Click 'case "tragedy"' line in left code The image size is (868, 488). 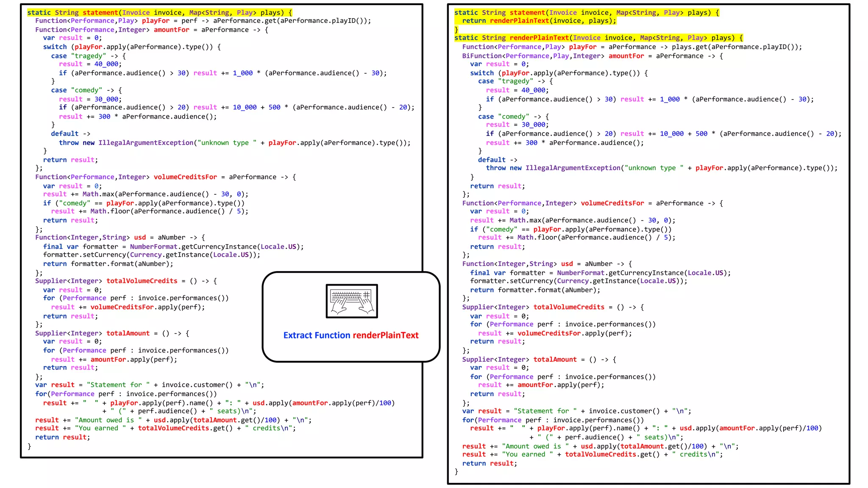(x=88, y=56)
